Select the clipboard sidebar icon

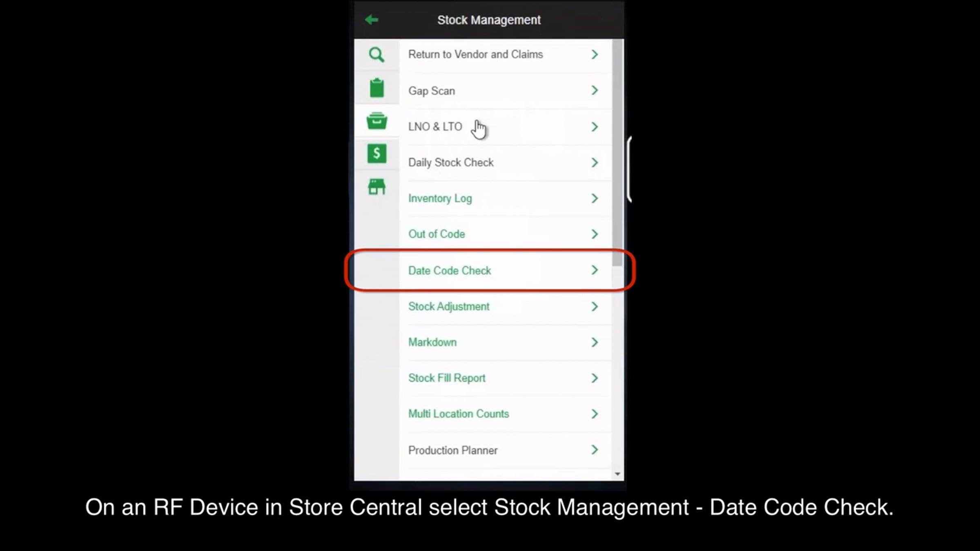pos(376,88)
